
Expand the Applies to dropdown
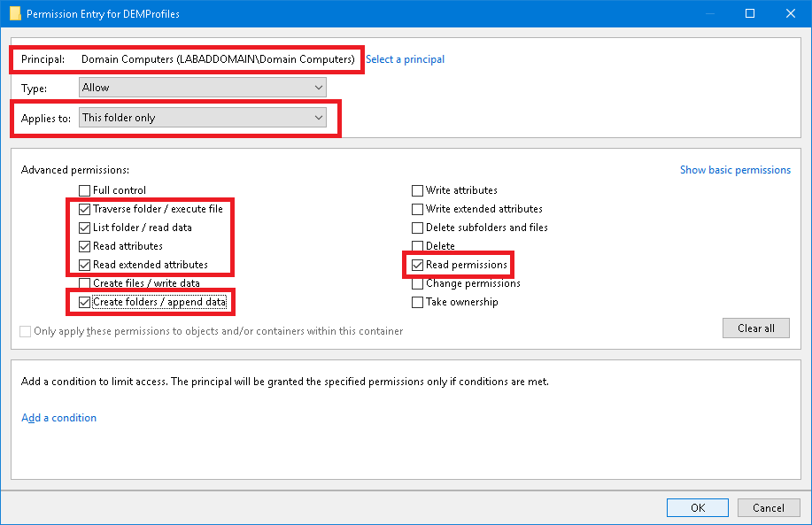point(202,118)
